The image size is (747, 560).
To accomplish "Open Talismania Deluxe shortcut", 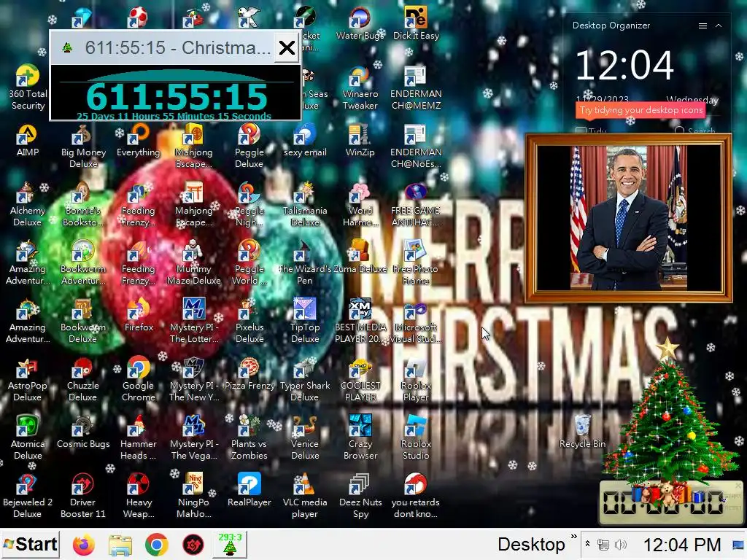I will [305, 204].
